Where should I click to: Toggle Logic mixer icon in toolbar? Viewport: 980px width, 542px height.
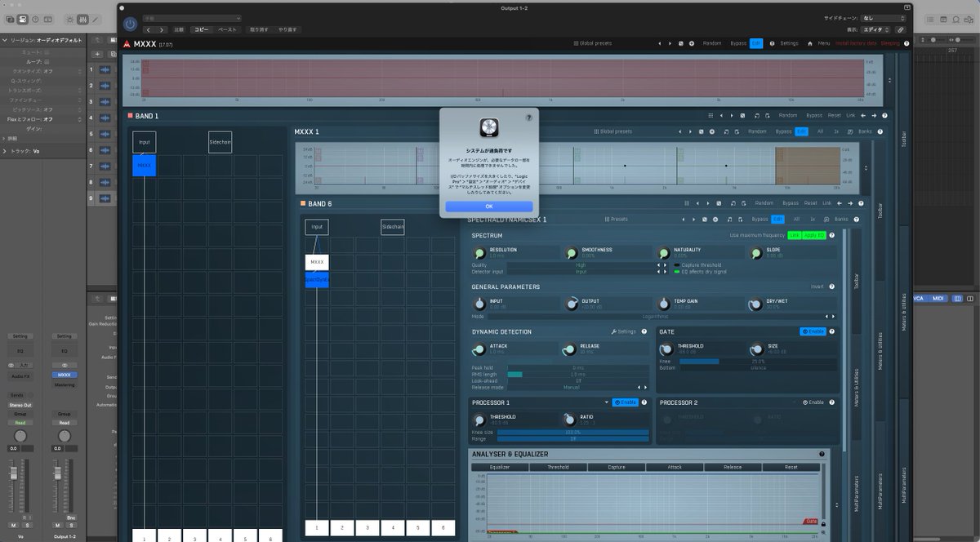pyautogui.click(x=82, y=19)
